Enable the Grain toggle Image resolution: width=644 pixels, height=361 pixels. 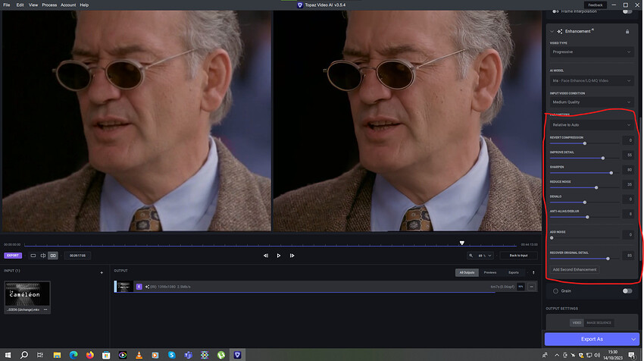pyautogui.click(x=627, y=290)
